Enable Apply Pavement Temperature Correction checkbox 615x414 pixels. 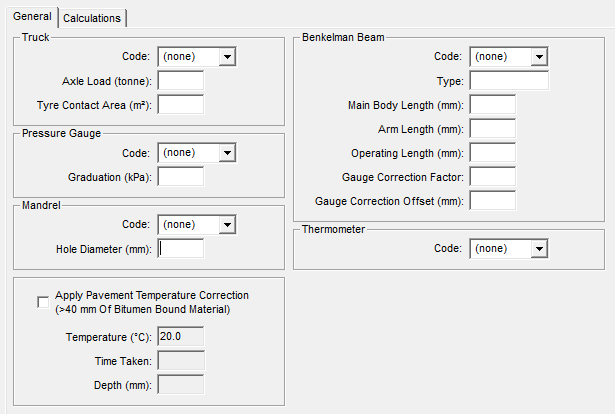[43, 302]
